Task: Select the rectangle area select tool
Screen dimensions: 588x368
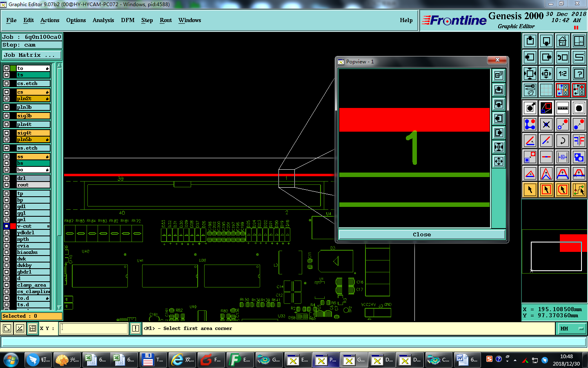Action: tap(546, 190)
